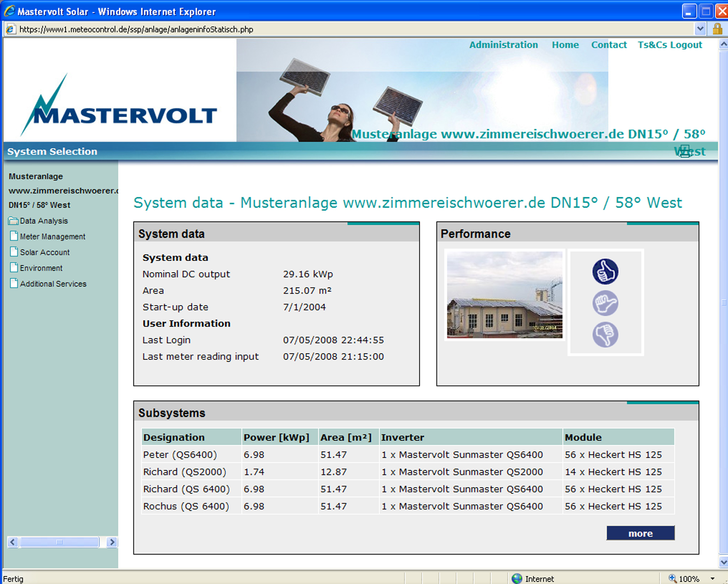Open Meter Management in the sidebar
Image resolution: width=728 pixels, height=584 pixels.
53,236
